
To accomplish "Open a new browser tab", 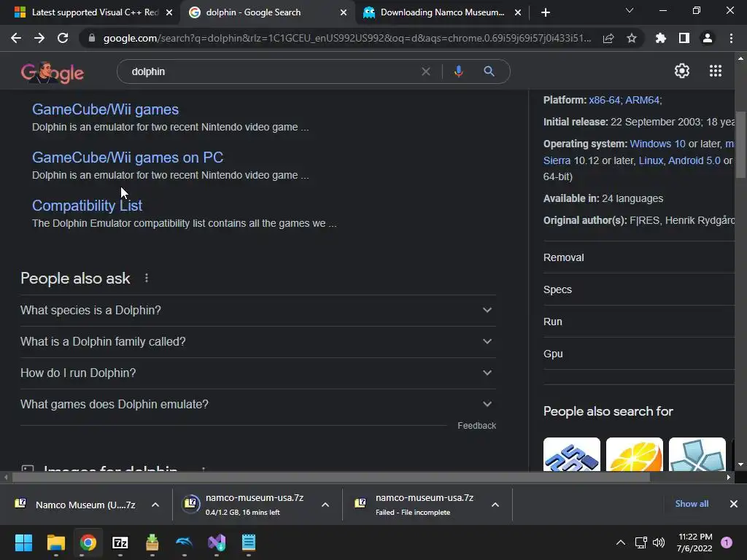I will tap(546, 12).
